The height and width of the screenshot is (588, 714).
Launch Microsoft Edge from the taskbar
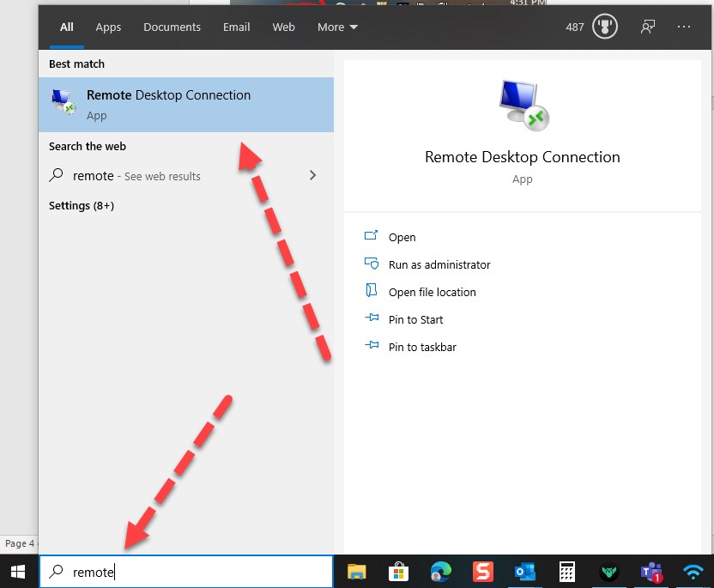click(440, 572)
